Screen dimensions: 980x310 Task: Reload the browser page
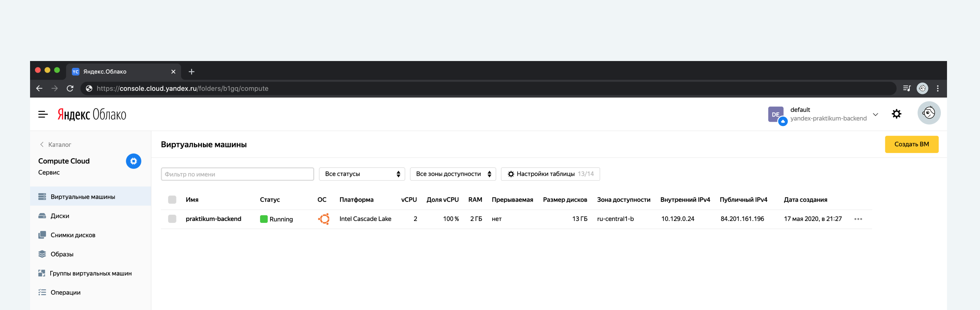[70, 88]
